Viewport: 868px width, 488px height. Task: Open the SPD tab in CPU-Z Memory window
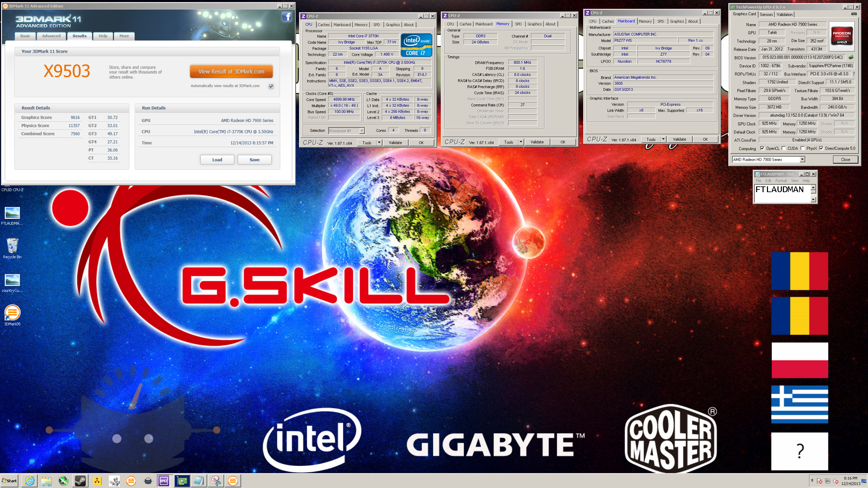click(518, 24)
